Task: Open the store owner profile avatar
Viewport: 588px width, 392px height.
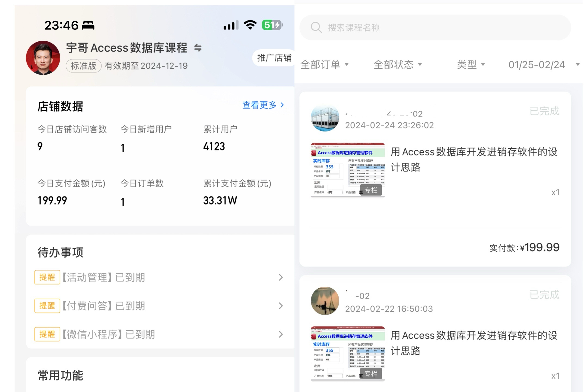Action: [43, 58]
